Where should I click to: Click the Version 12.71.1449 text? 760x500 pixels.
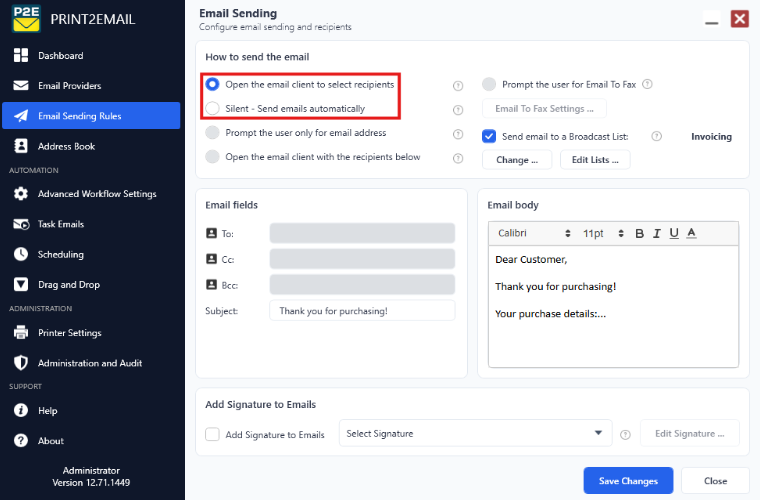(x=91, y=483)
